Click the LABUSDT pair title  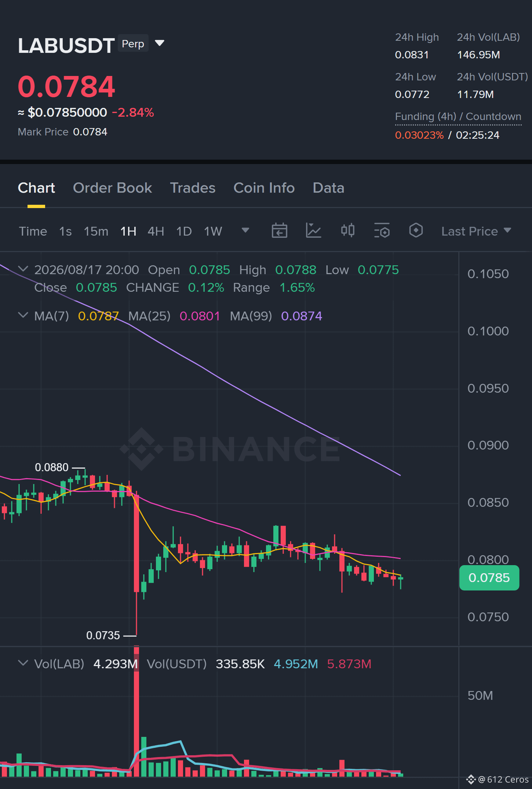[66, 46]
